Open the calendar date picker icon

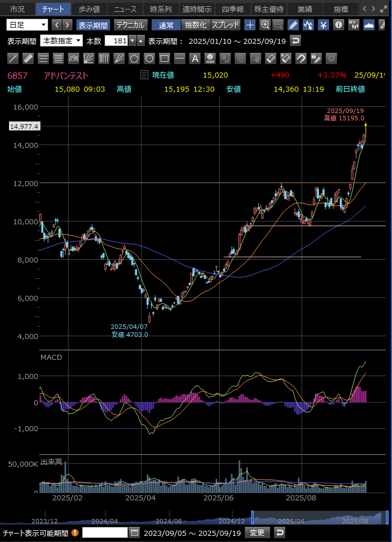pos(134,532)
